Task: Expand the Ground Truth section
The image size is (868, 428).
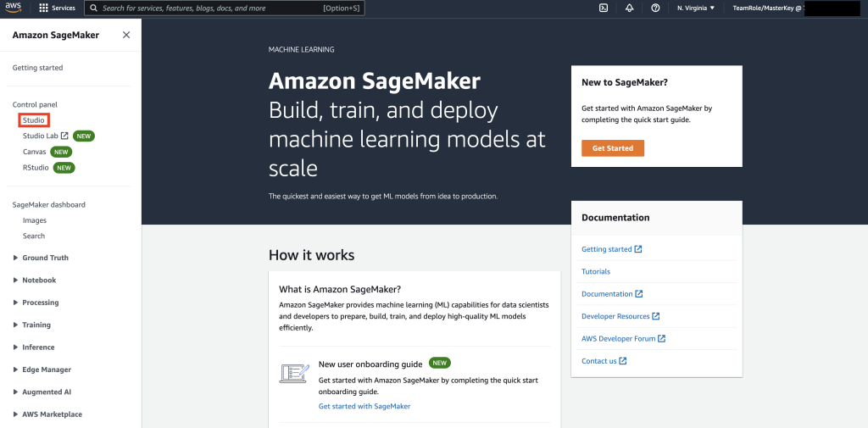Action: point(41,258)
